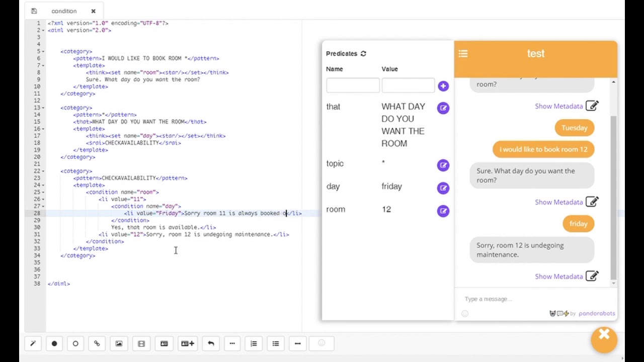The width and height of the screenshot is (644, 362).
Task: Insert numbered list from the toolbar
Action: pyautogui.click(x=254, y=343)
